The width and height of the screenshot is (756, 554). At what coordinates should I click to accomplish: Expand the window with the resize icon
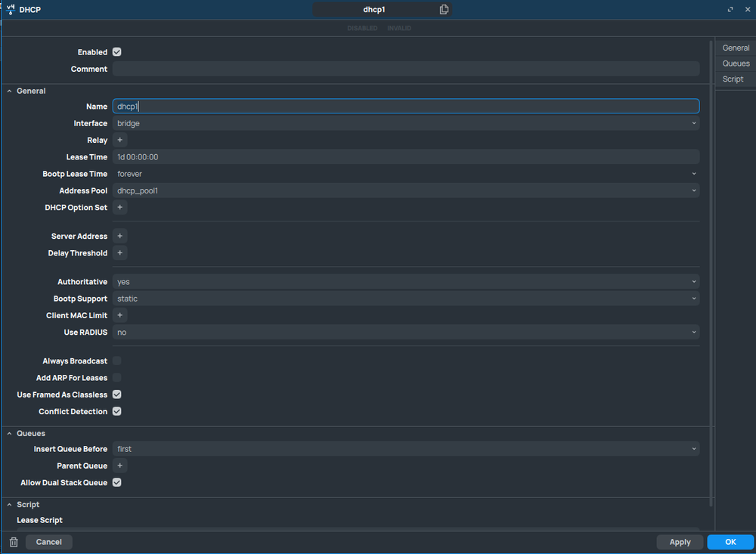pos(730,9)
